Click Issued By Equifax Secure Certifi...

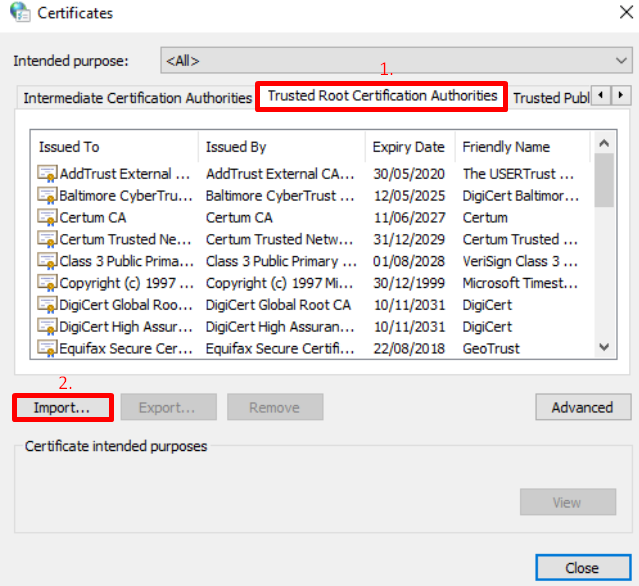coord(280,348)
